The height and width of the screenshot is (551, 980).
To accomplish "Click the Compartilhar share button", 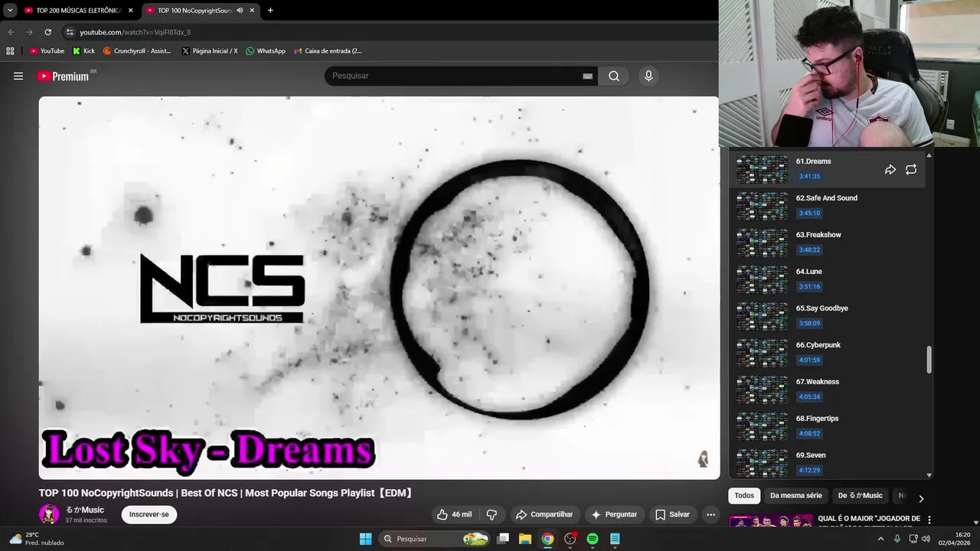I will (x=544, y=514).
